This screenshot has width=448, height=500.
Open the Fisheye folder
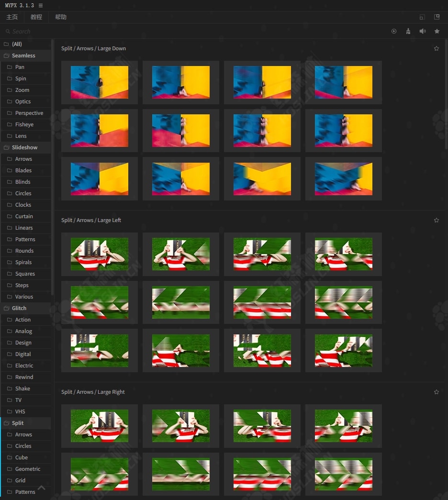[x=26, y=124]
